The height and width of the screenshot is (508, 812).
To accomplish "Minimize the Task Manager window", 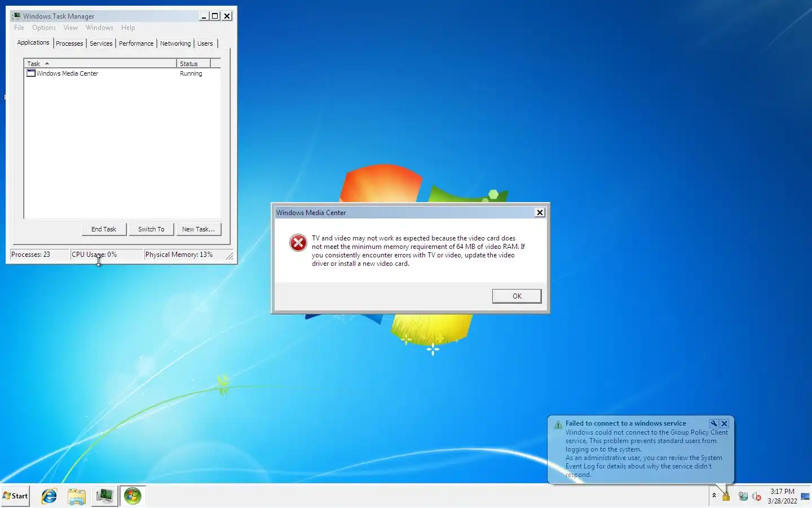I will [x=204, y=16].
